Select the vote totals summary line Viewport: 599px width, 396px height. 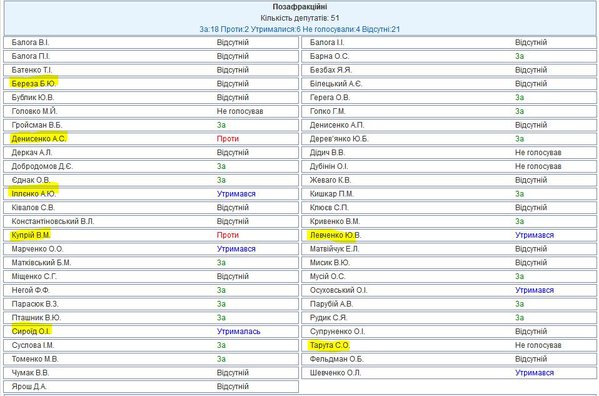pyautogui.click(x=300, y=29)
